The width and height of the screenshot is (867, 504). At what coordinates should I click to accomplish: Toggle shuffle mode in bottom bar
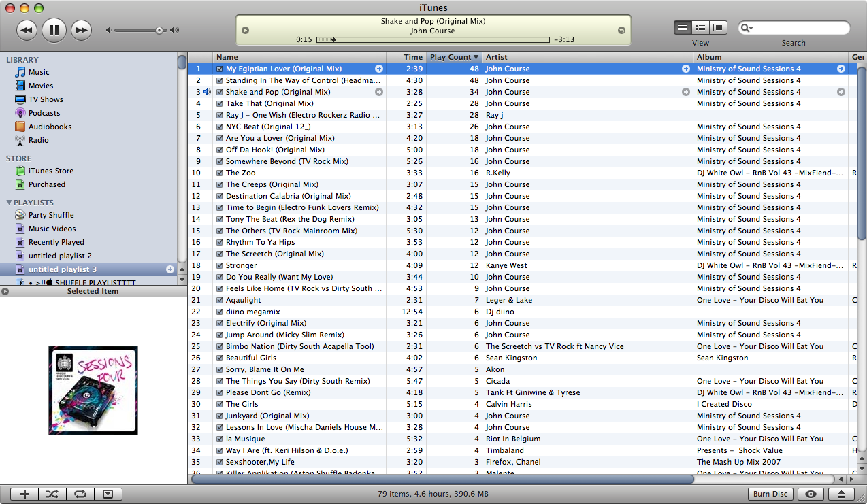click(x=52, y=494)
